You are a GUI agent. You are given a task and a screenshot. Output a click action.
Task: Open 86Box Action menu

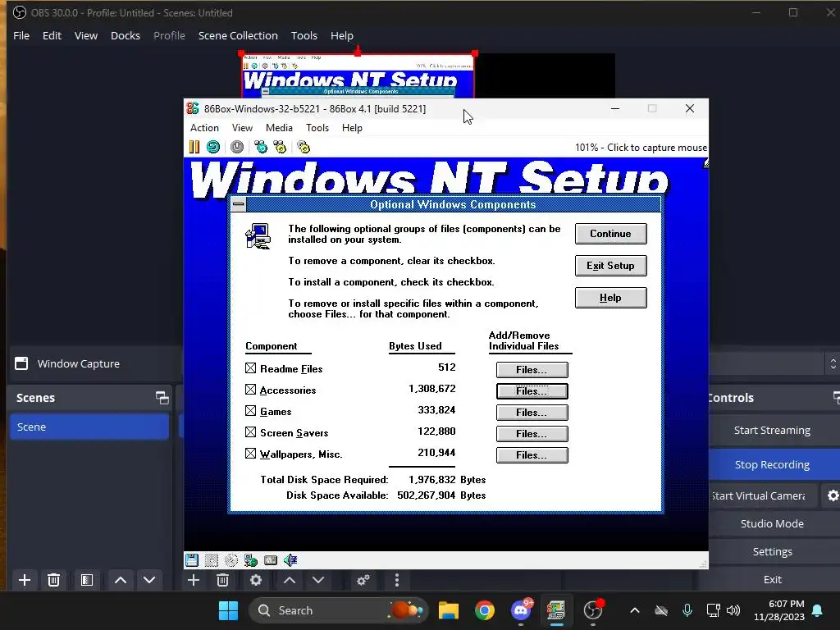(x=204, y=127)
